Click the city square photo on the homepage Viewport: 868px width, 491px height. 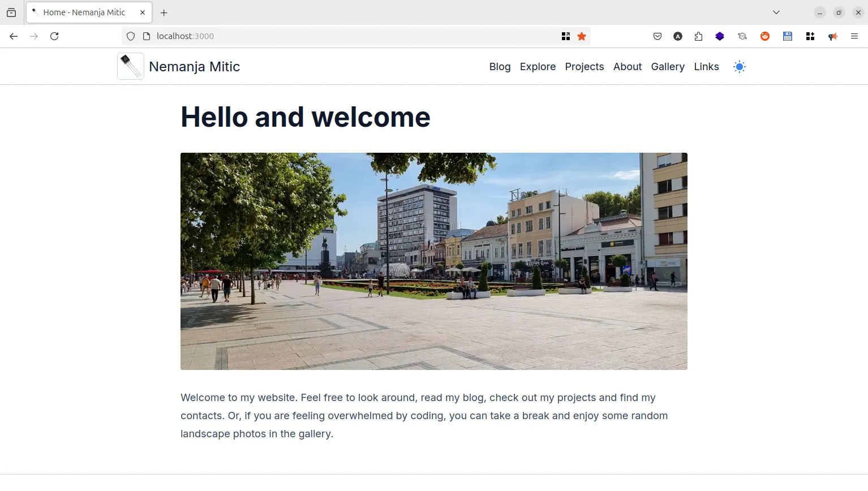433,261
